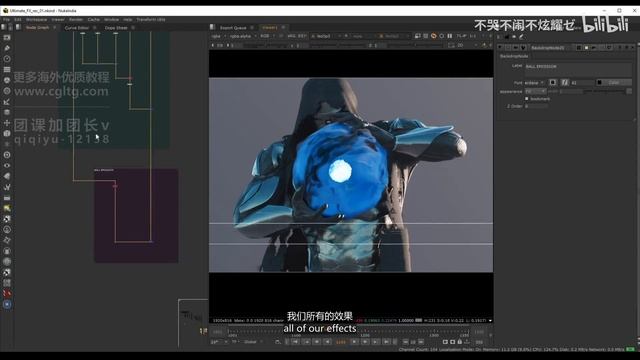
Task: Open the Filter nodes toolbar icon
Action: click(7, 91)
